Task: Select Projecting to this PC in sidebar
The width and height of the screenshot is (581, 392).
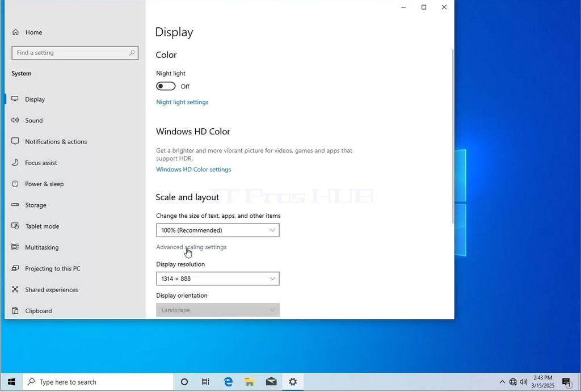Action: pyautogui.click(x=53, y=268)
